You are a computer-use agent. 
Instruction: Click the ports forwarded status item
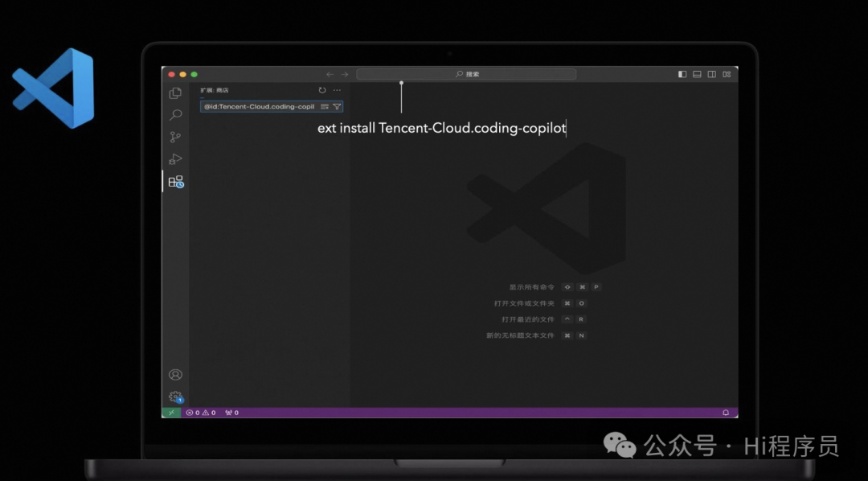coord(231,413)
